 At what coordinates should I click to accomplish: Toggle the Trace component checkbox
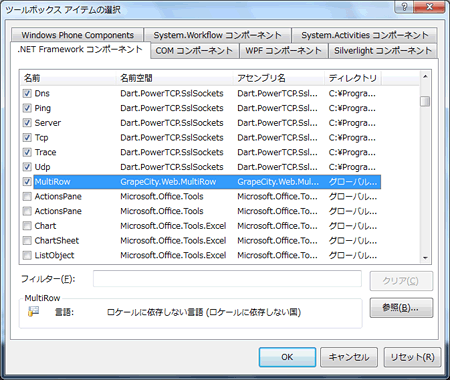click(27, 152)
